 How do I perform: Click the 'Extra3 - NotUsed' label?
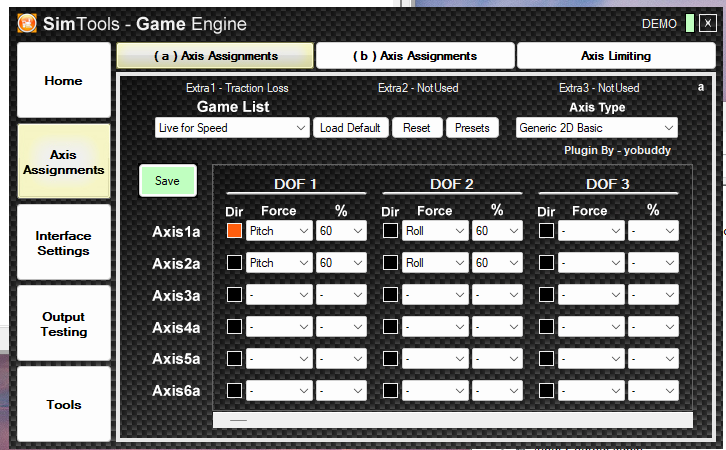pyautogui.click(x=599, y=88)
